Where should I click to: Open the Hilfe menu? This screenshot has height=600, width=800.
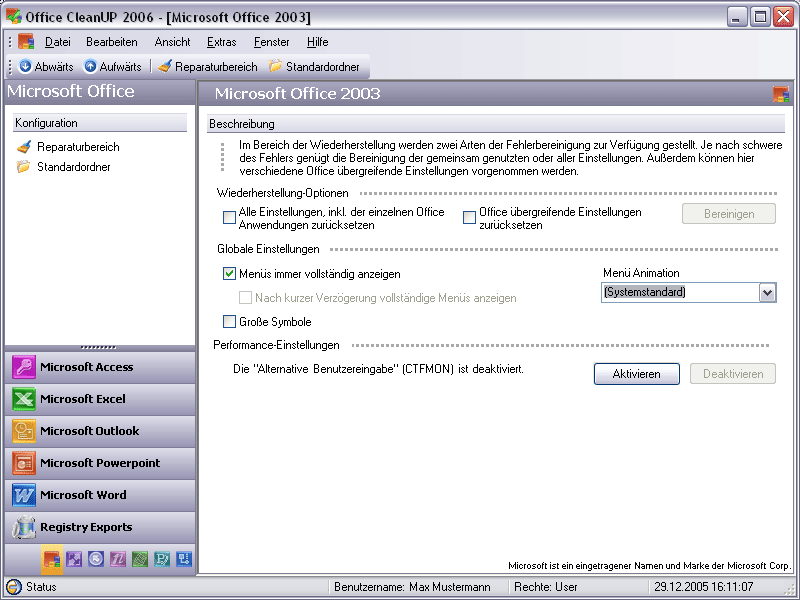click(317, 42)
